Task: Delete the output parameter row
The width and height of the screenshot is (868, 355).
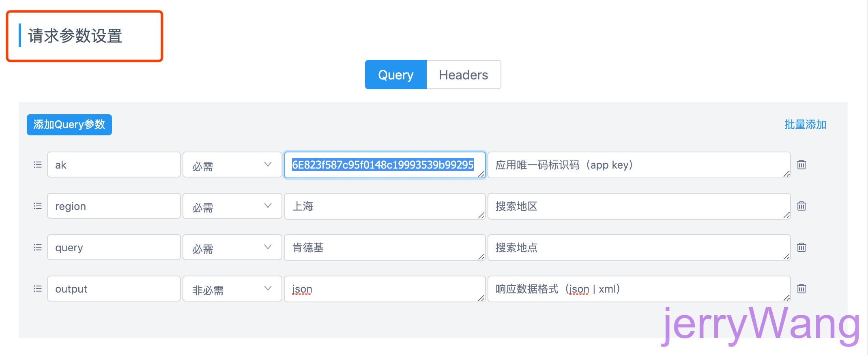Action: [801, 289]
